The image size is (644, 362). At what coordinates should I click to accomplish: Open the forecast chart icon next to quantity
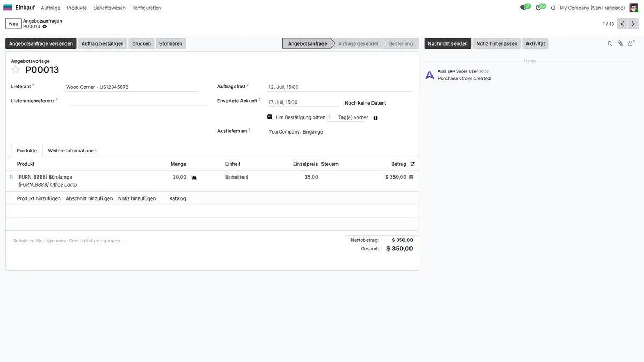194,177
